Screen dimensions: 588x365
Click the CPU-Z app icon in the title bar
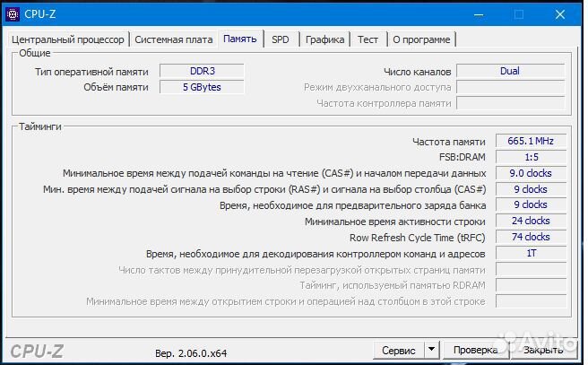[x=13, y=14]
